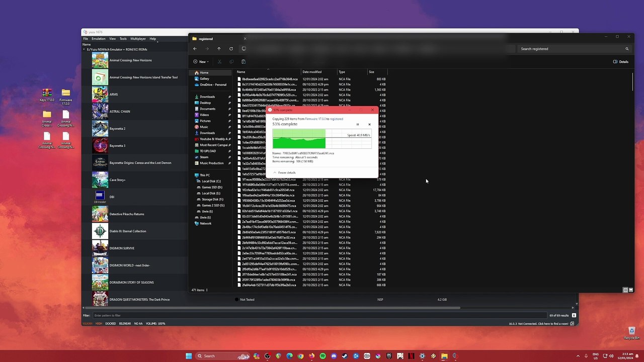Screen dimensions: 644x362
Task: Refresh the registered folder view
Action: tap(231, 49)
